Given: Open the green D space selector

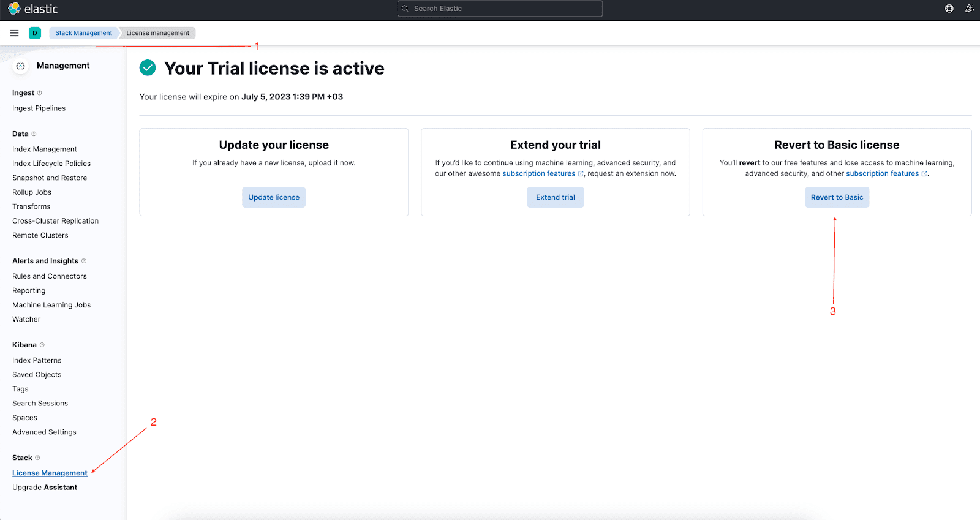Looking at the screenshot, I should [x=35, y=33].
